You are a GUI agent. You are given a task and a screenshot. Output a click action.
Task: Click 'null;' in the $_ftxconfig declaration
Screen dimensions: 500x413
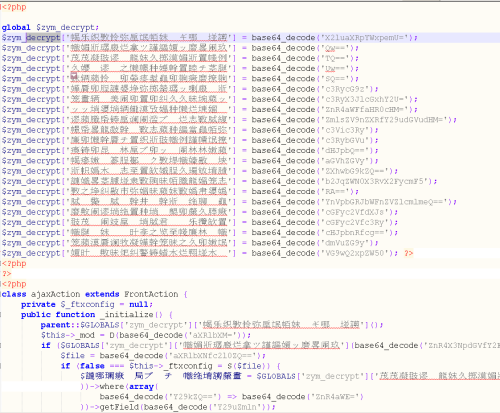tap(141, 305)
